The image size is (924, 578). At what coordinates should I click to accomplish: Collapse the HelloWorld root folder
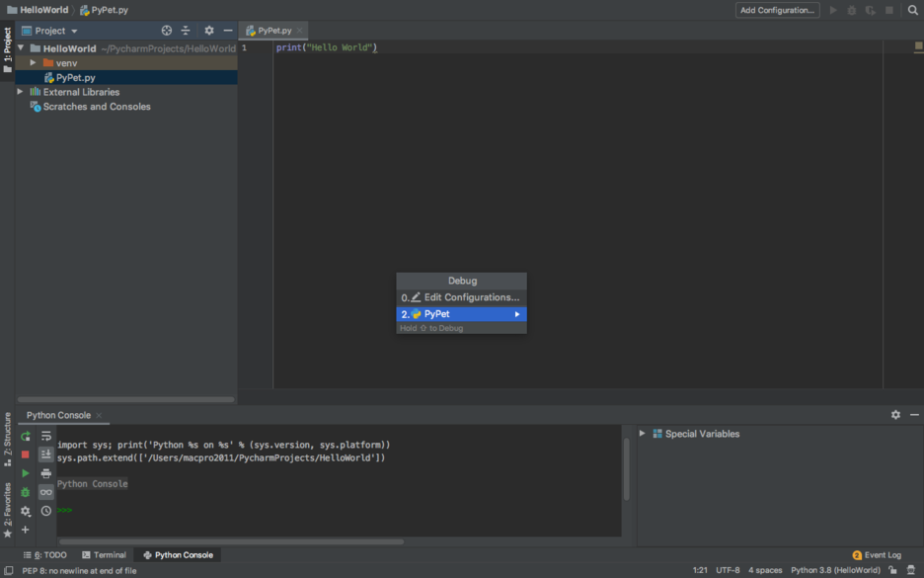(x=21, y=48)
